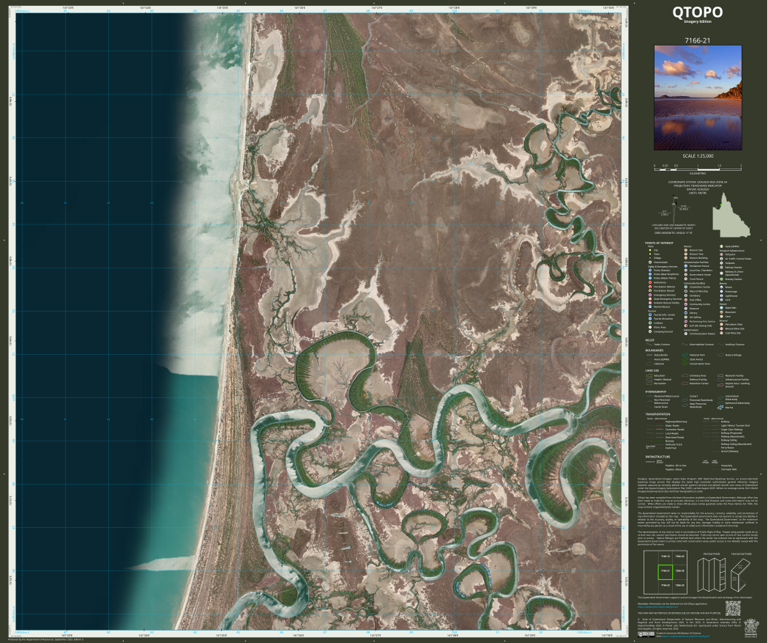Click the Communication Mast legend icon

[x=686, y=333]
